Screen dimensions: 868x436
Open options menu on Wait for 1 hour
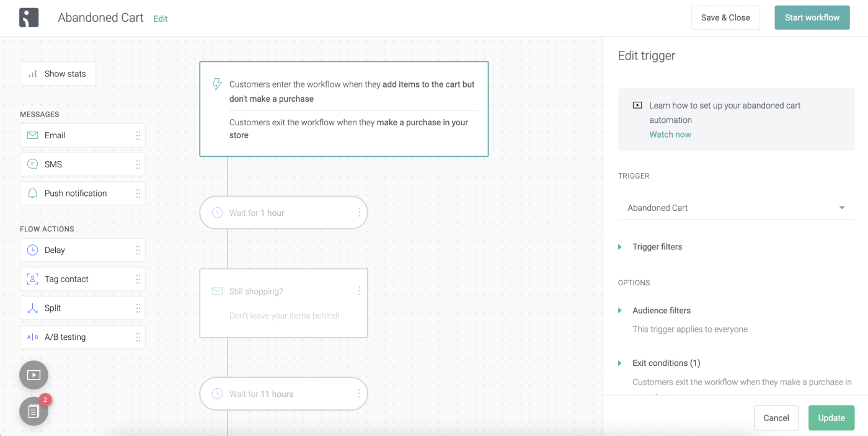tap(359, 213)
